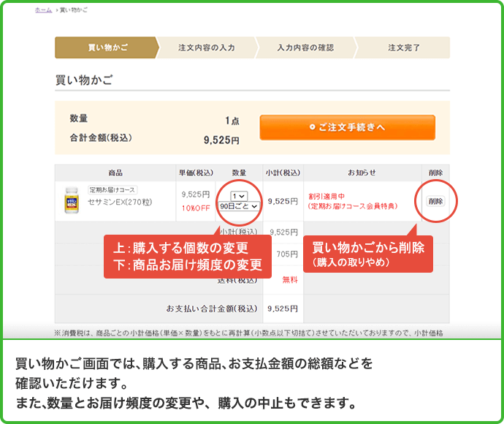Screen dimensions: 504x424
Task: Click the ホーム breadcrumb link
Action: coord(43,10)
